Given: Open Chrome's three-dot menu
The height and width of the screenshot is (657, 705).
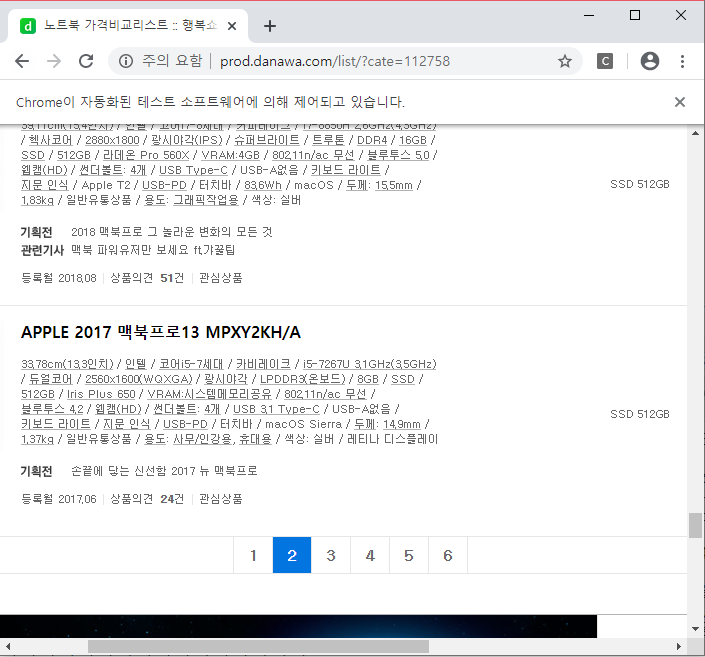Looking at the screenshot, I should (682, 61).
